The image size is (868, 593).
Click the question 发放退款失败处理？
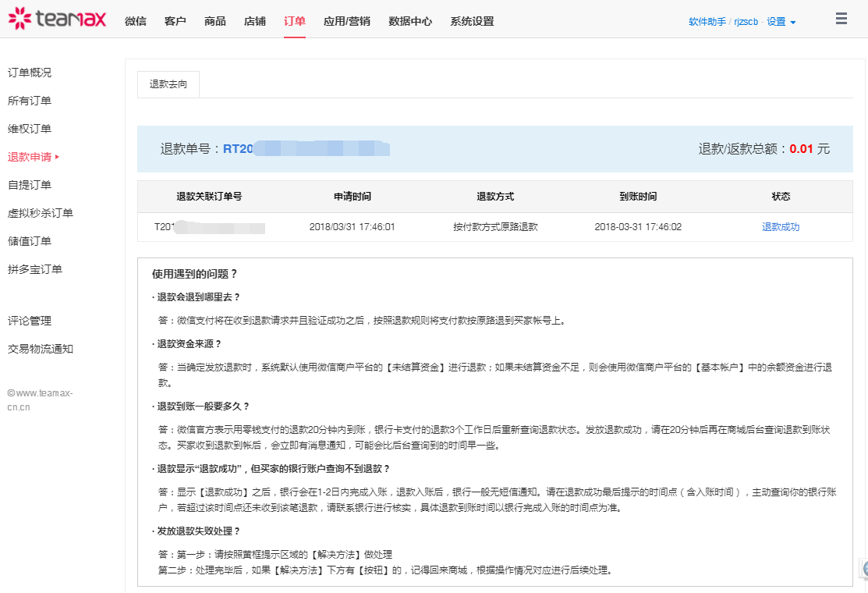coord(199,531)
